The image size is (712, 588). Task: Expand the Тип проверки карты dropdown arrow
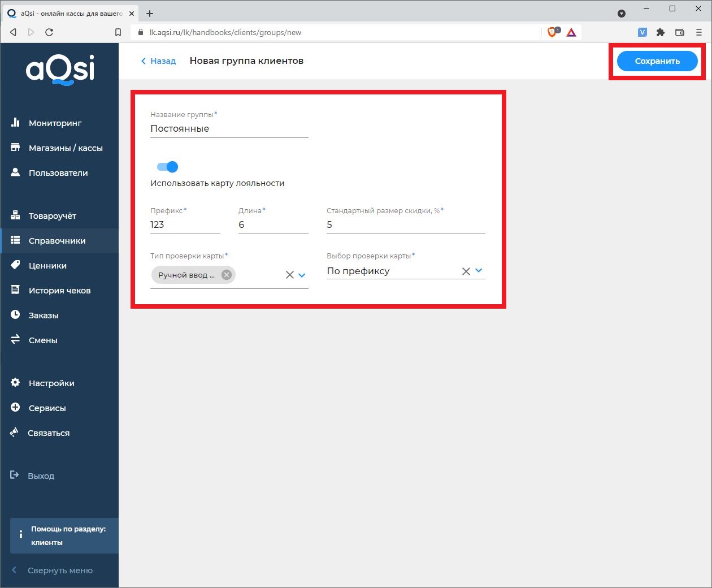[302, 275]
